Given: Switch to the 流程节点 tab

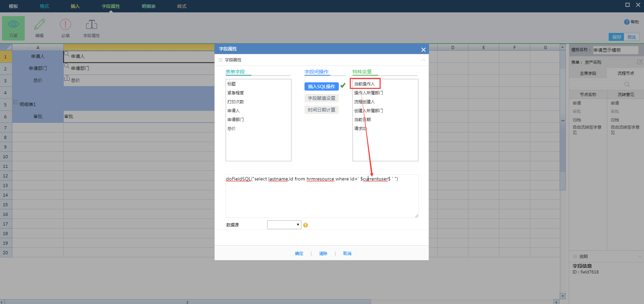Looking at the screenshot, I should (625, 73).
